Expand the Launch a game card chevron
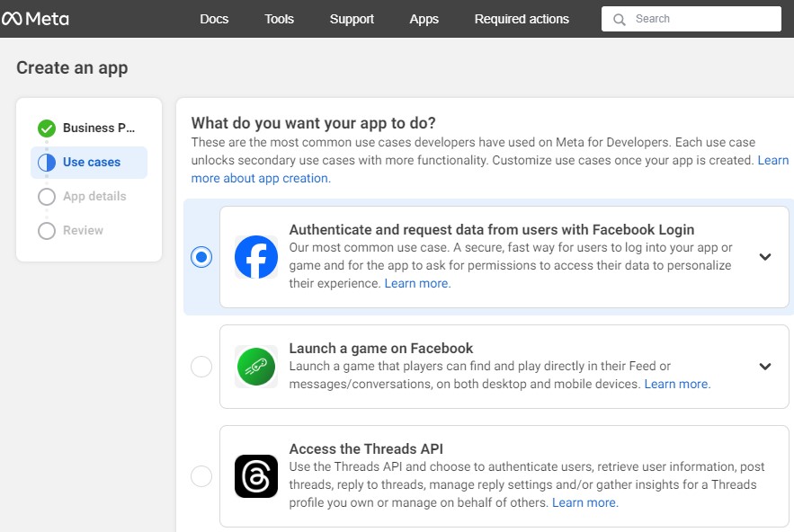Image resolution: width=794 pixels, height=532 pixels. (765, 367)
